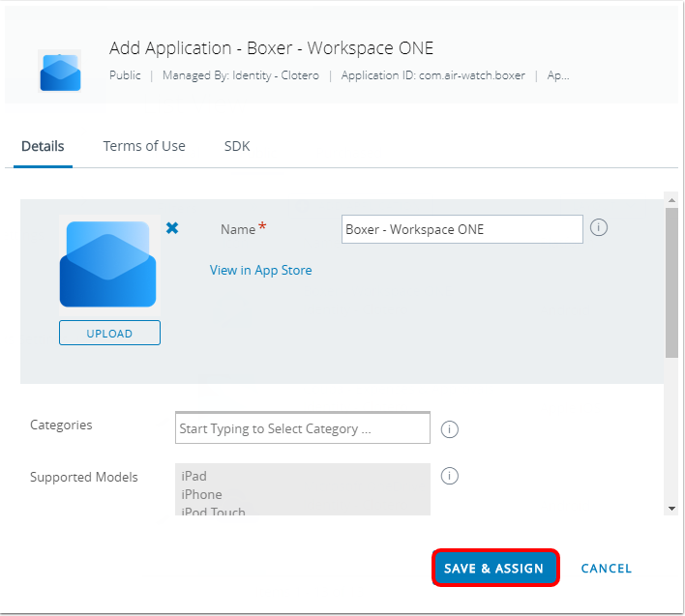The width and height of the screenshot is (685, 616).
Task: Open the Categories selection field
Action: [302, 428]
